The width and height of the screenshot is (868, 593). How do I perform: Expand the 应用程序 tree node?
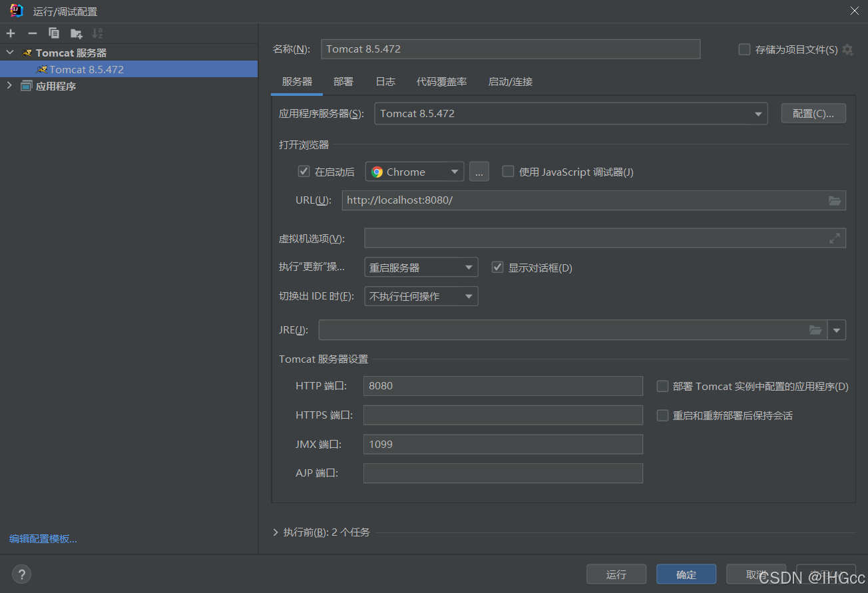tap(10, 86)
